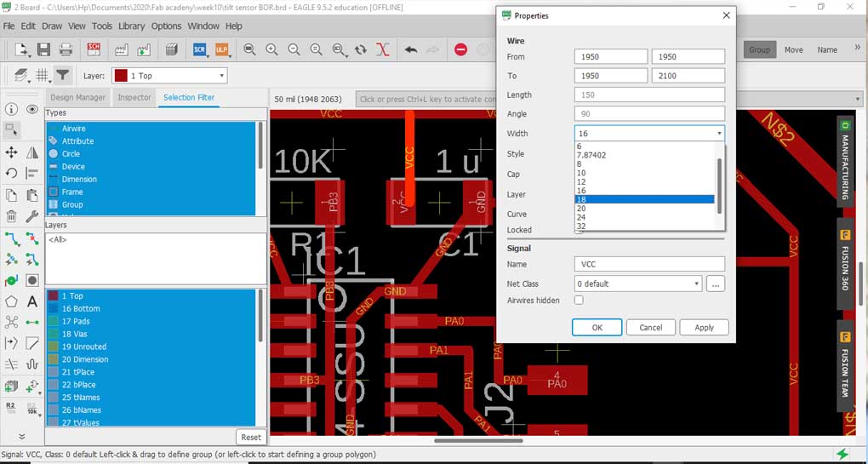This screenshot has height=464, width=868.
Task: Click the Undo arrow icon
Action: coord(411,49)
